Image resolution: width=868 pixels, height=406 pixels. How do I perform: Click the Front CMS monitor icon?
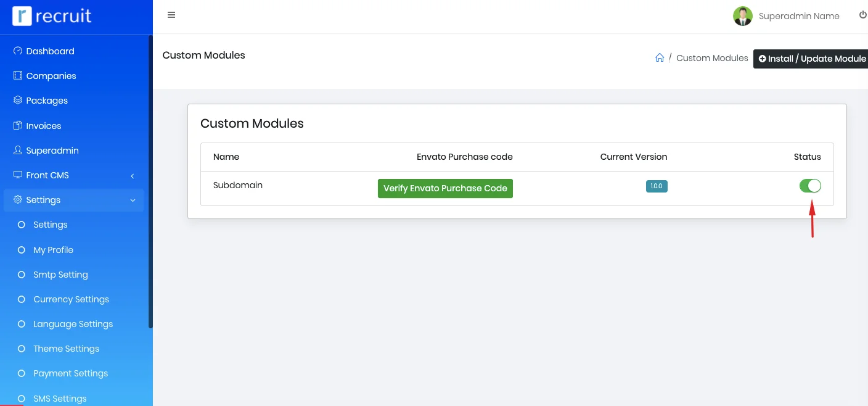(x=18, y=175)
